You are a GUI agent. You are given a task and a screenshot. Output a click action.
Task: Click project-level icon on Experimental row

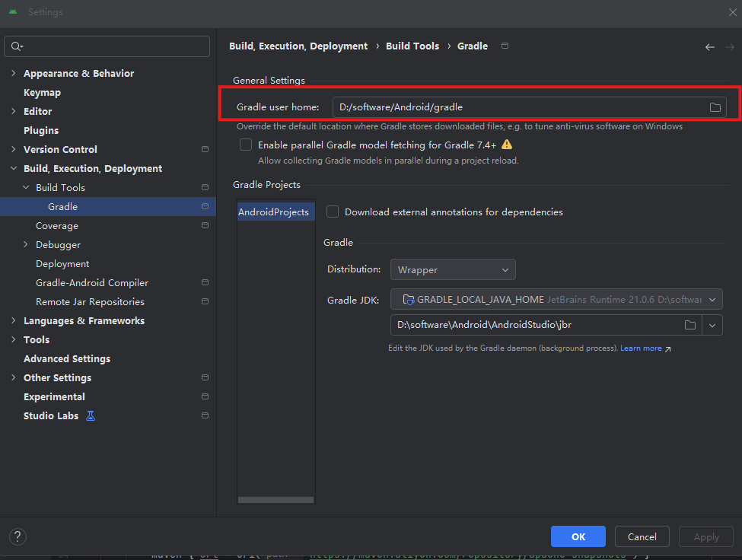(205, 396)
